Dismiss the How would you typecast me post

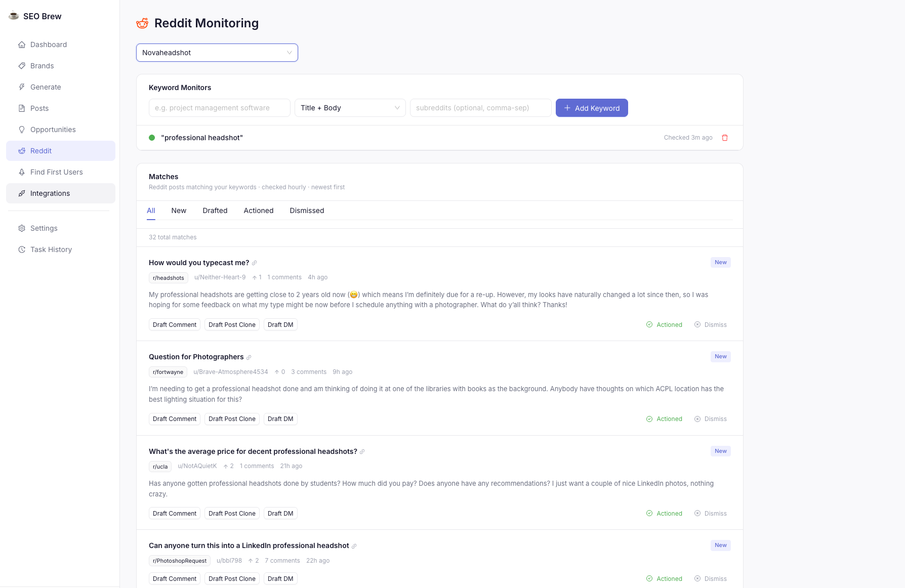[711, 325]
